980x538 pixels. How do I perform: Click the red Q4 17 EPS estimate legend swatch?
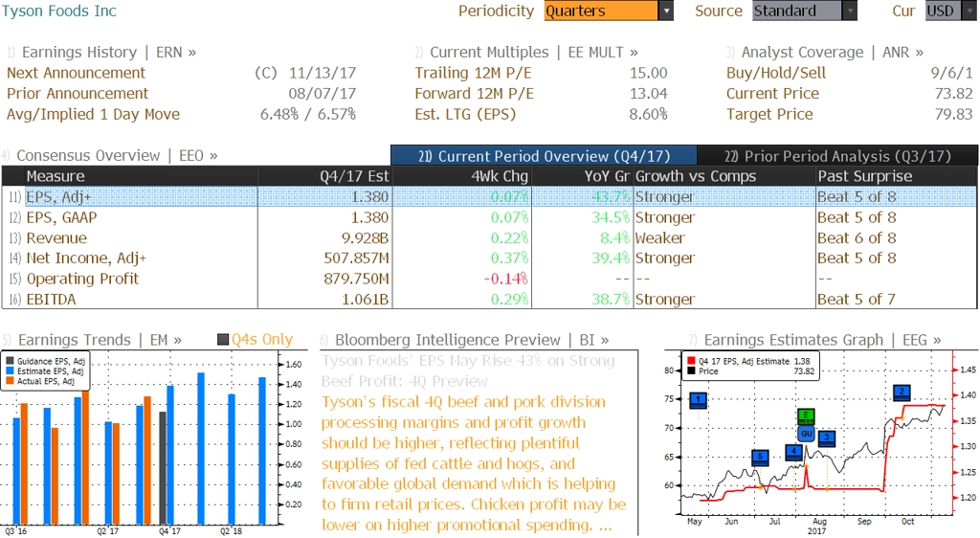[691, 361]
